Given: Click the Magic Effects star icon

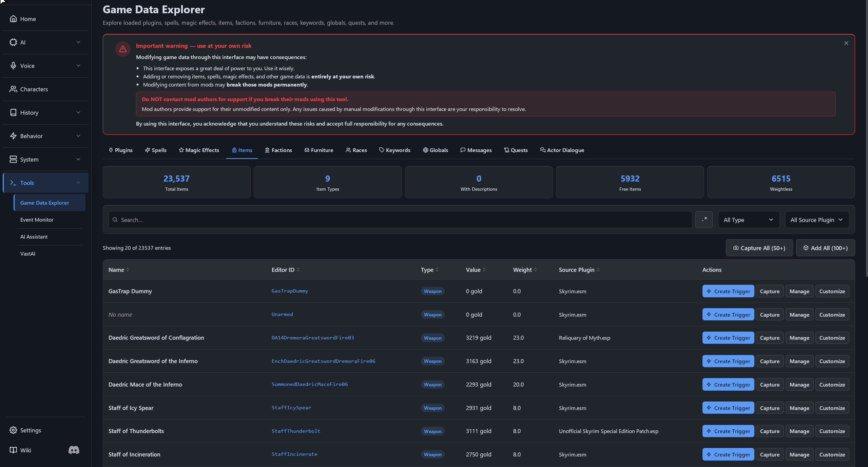Looking at the screenshot, I should point(181,150).
